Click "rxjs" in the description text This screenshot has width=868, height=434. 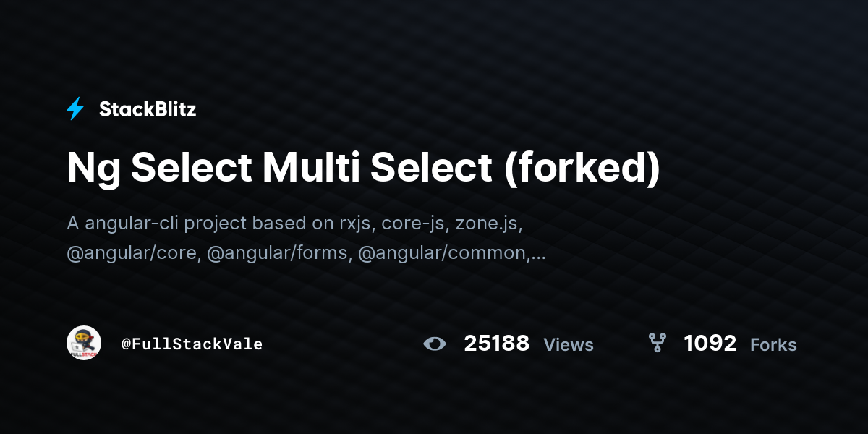[x=354, y=223]
